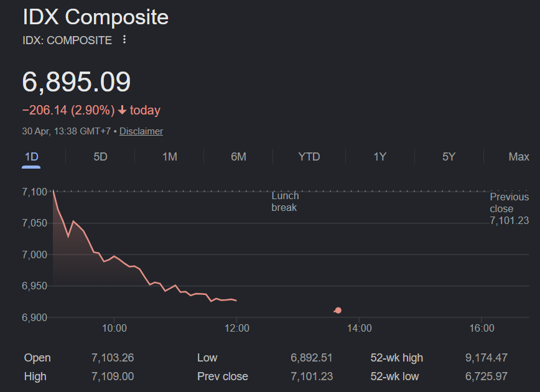Click the 7,050 price axis label
This screenshot has height=392, width=540.
tap(34, 223)
